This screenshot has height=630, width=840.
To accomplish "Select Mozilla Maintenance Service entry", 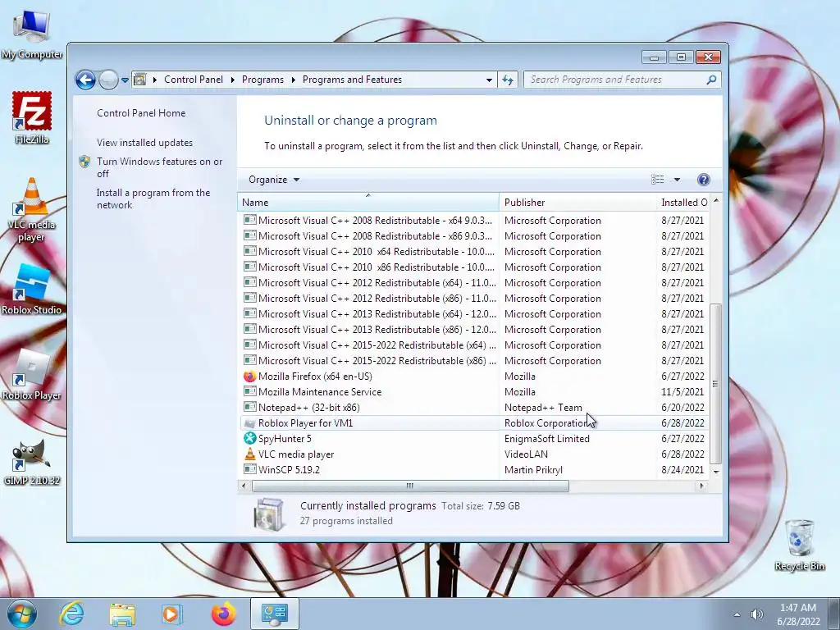I will (x=474, y=391).
